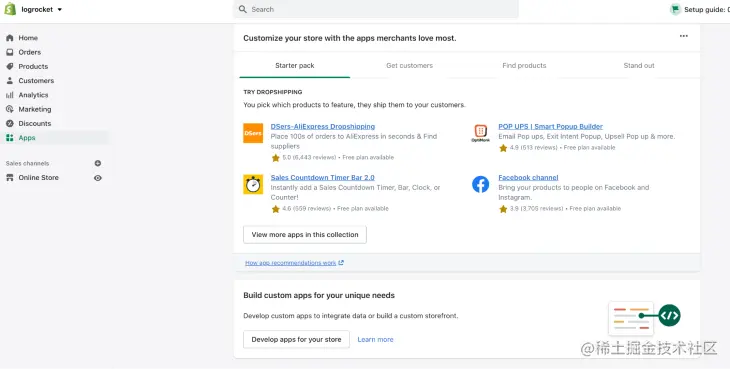The height and width of the screenshot is (369, 730).
Task: Click the Analytics bar chart icon
Action: 10,95
